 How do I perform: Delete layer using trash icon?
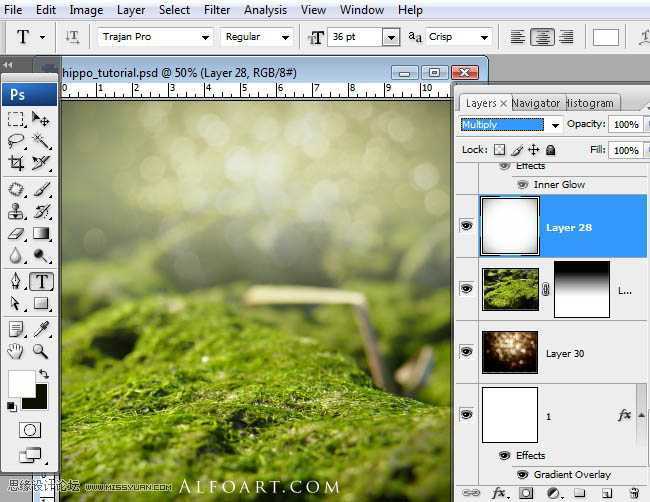click(x=633, y=493)
